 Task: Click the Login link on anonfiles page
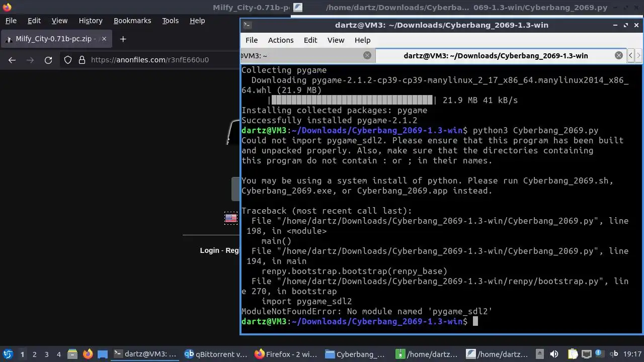coord(210,250)
